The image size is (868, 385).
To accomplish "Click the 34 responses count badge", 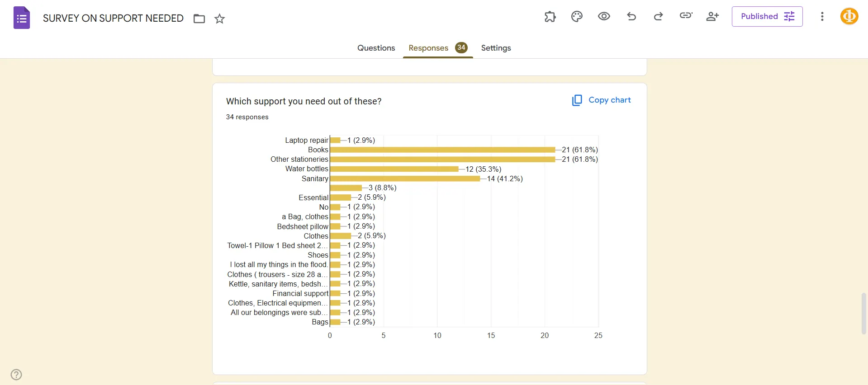I will click(461, 47).
